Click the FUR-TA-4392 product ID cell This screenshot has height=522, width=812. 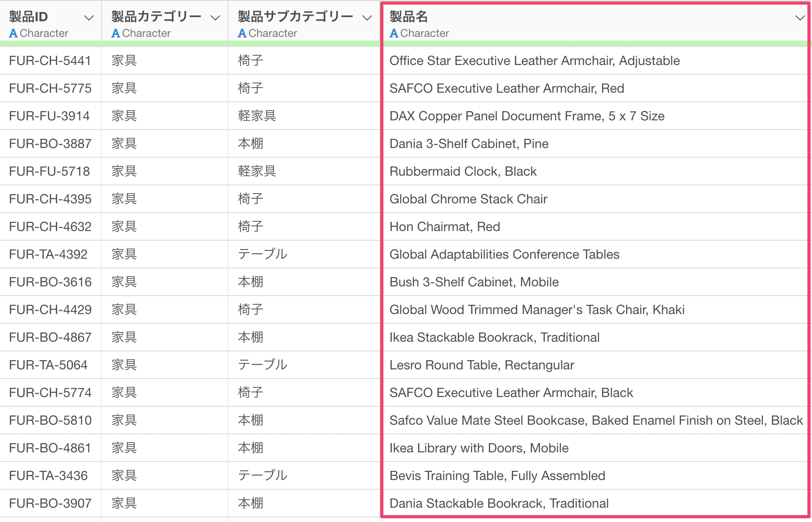tap(48, 255)
